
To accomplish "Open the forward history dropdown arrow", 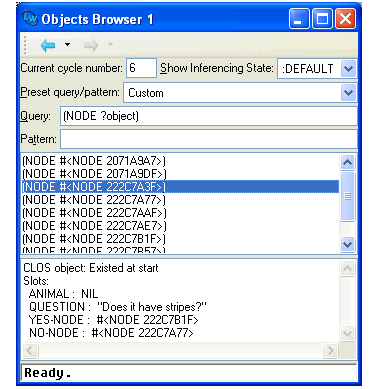I will click(x=110, y=44).
